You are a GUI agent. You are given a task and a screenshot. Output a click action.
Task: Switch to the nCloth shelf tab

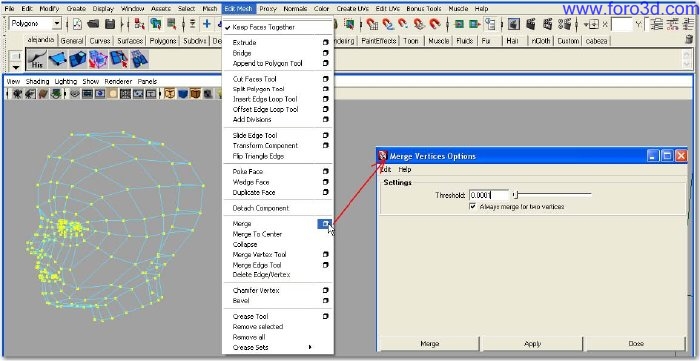(x=541, y=41)
